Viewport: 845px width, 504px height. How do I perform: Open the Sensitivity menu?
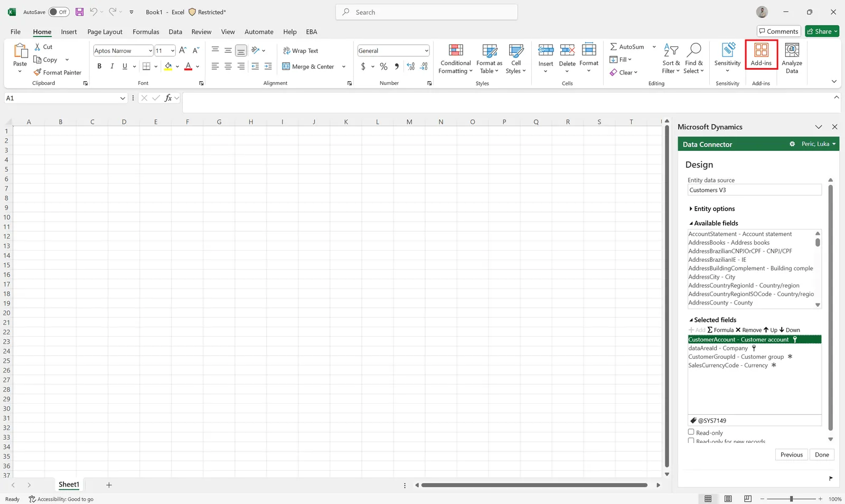point(727,59)
